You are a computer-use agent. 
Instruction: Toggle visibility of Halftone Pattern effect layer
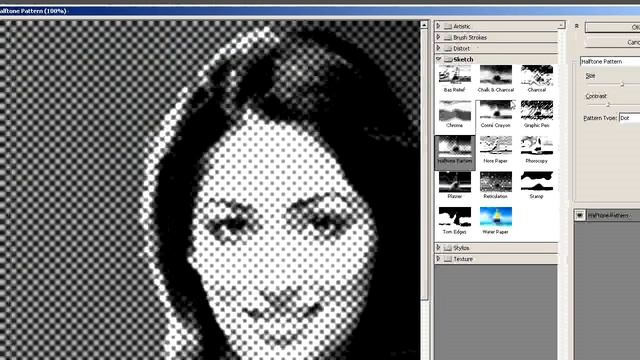[x=580, y=215]
